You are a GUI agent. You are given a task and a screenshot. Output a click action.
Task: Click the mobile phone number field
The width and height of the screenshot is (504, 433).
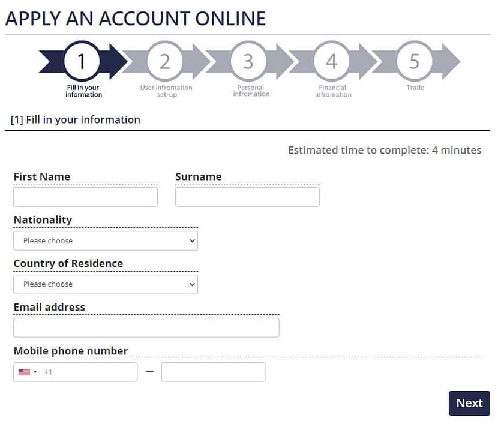214,372
